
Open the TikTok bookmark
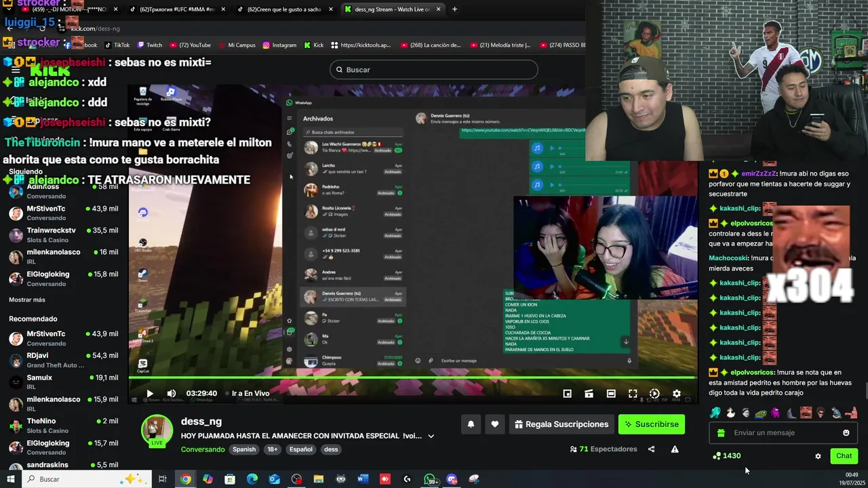click(x=116, y=45)
